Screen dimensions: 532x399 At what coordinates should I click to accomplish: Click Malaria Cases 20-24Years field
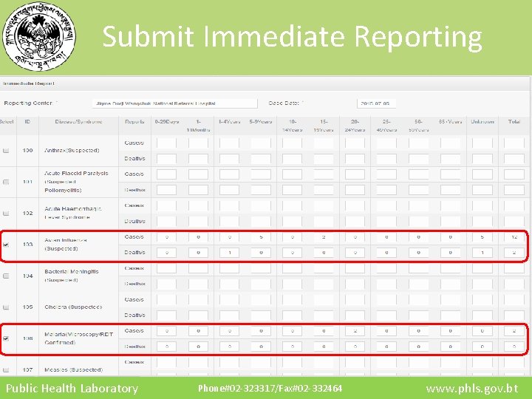click(x=355, y=331)
